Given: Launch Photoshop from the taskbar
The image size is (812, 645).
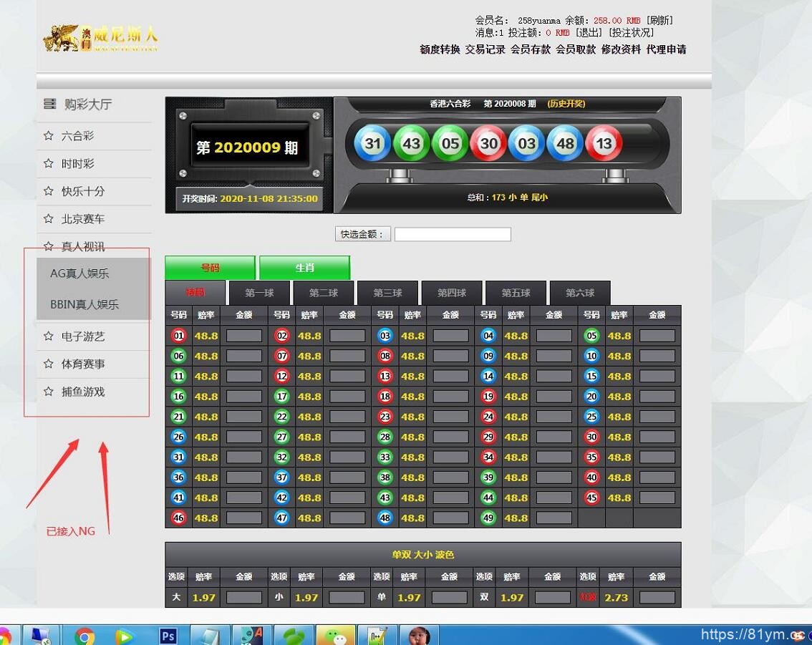Looking at the screenshot, I should tap(168, 635).
